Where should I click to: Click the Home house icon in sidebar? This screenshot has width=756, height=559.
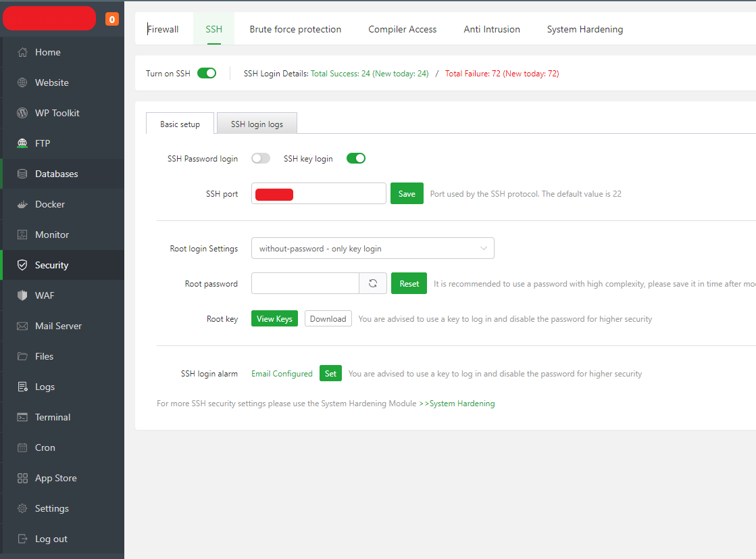(22, 52)
